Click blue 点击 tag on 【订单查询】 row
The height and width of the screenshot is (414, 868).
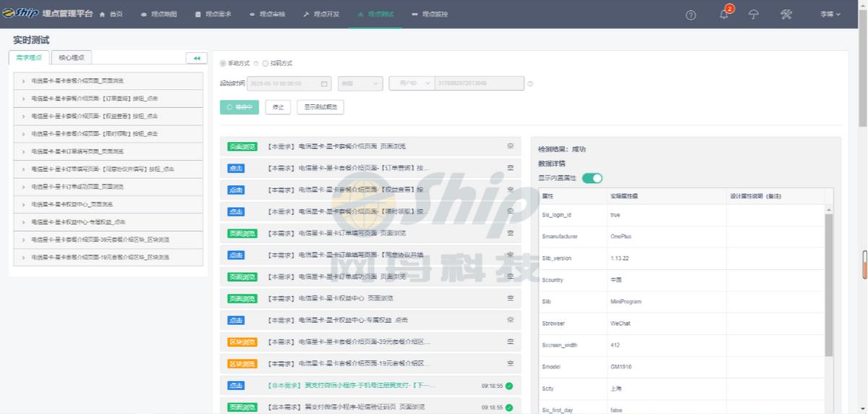tap(236, 169)
